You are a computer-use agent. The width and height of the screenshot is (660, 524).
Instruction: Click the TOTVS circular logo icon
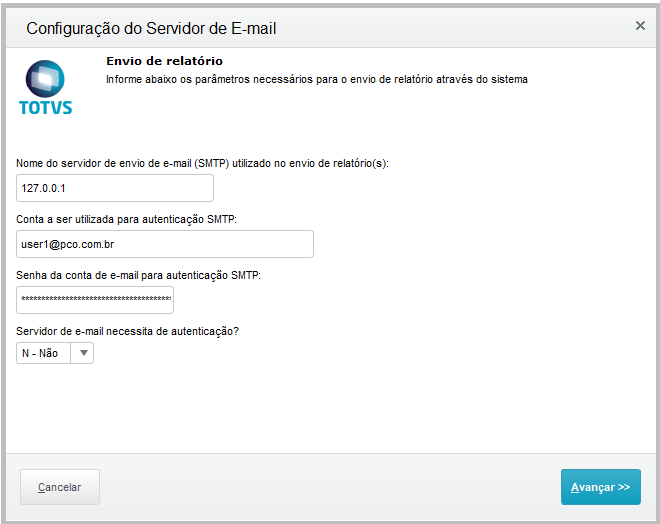[45, 78]
